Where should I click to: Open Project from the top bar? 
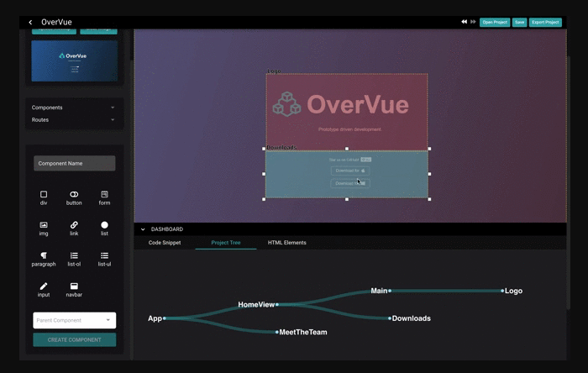pyautogui.click(x=494, y=22)
